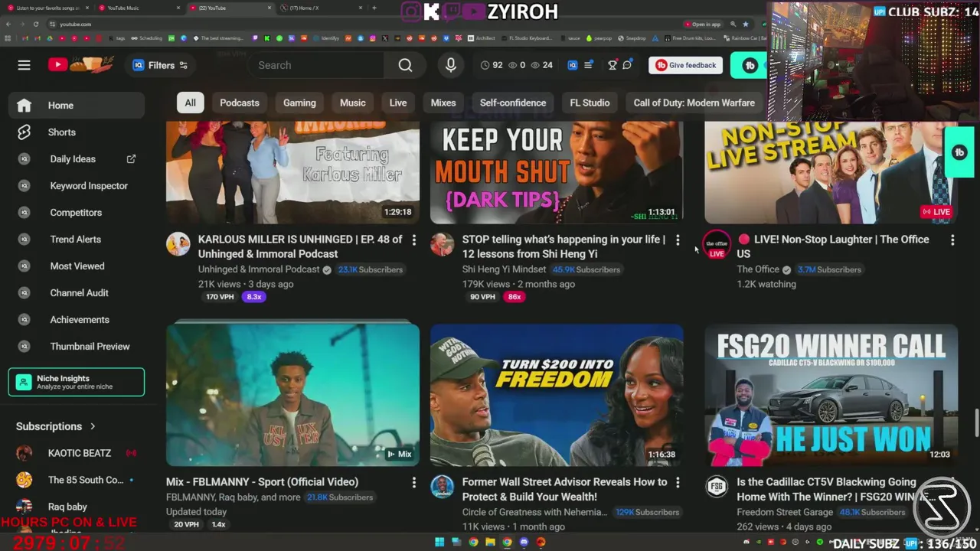Open Achievements in the sidebar

click(77, 320)
